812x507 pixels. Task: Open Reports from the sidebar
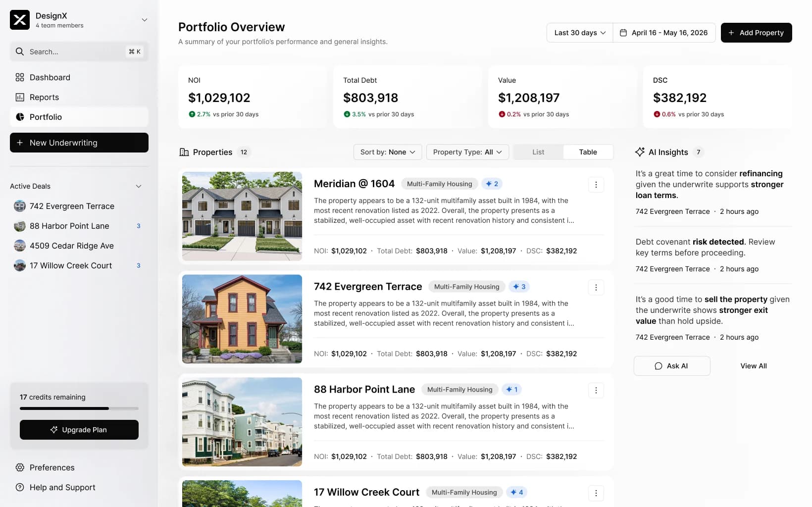coord(79,97)
